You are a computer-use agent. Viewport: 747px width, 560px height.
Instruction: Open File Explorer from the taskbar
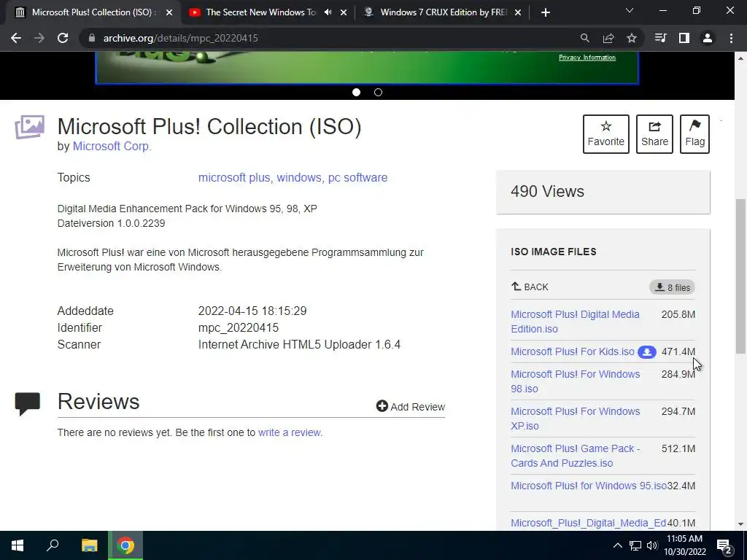point(89,545)
